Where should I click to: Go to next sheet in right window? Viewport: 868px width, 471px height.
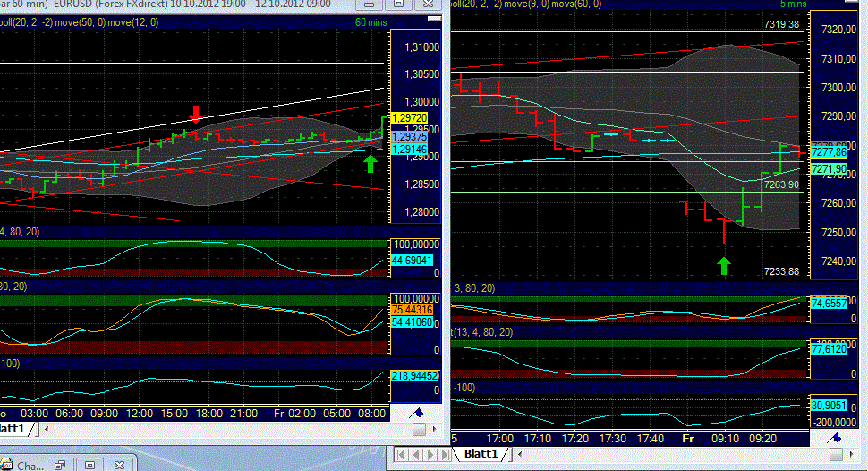click(430, 454)
